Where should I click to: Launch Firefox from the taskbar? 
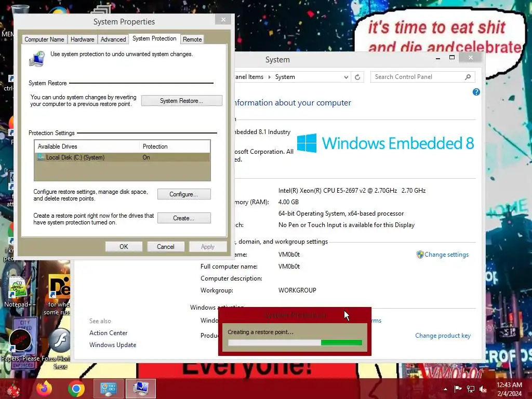pyautogui.click(x=45, y=389)
